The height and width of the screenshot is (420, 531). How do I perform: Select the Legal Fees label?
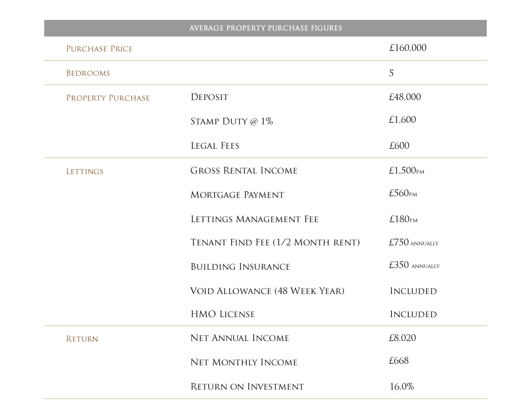coord(215,146)
